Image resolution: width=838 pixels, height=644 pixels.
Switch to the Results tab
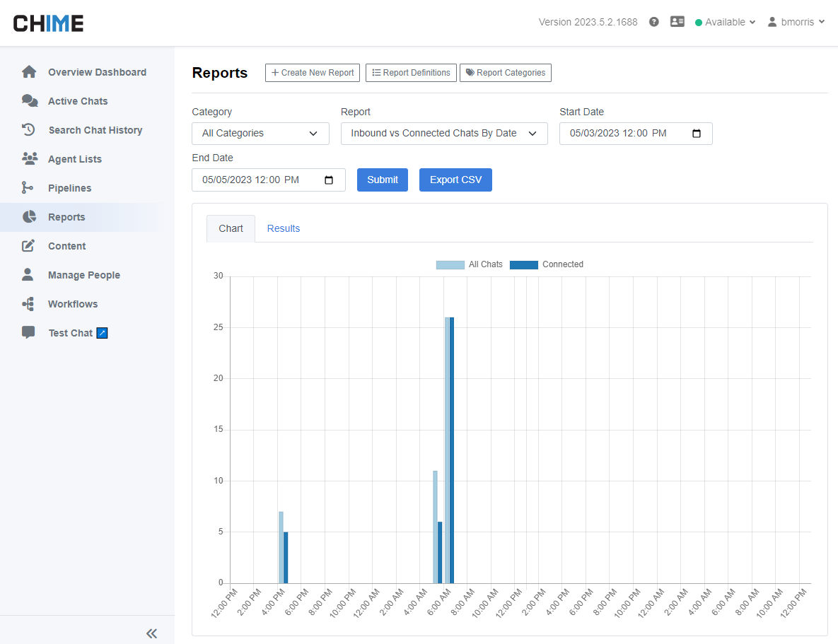click(284, 228)
